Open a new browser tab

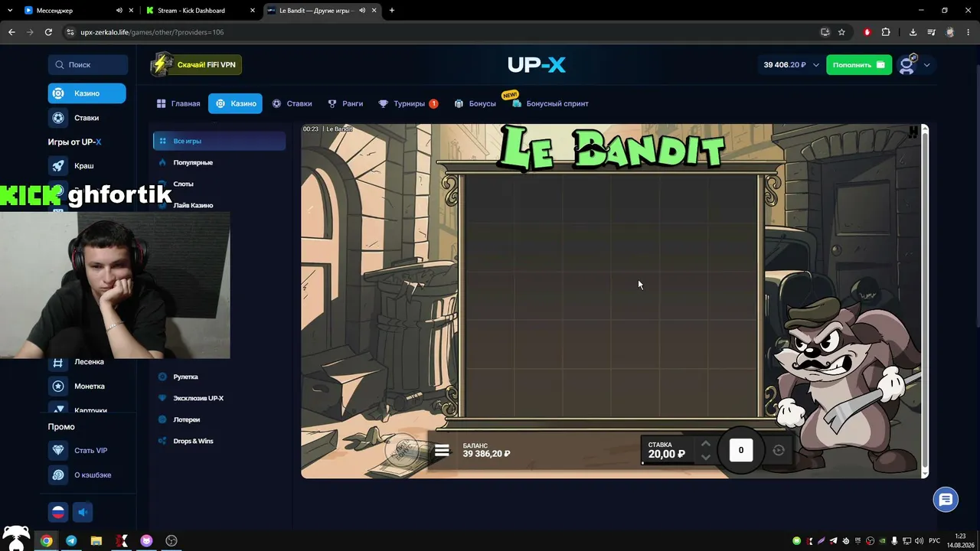392,11
